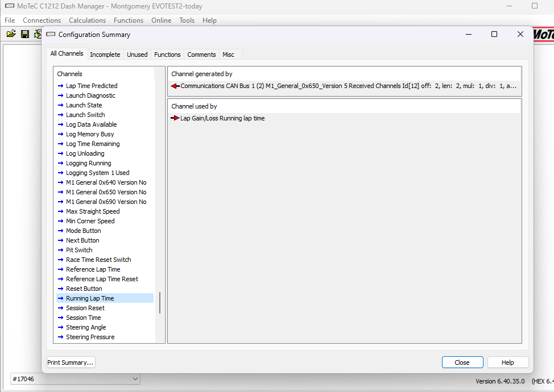Select Reference Lap Time Reset channel
Image resolution: width=554 pixels, height=392 pixels.
coord(102,279)
